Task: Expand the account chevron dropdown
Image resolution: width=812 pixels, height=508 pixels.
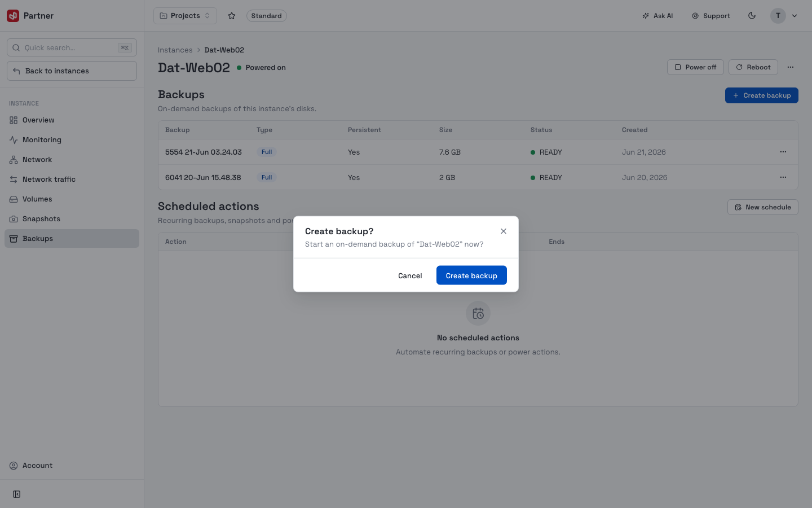Action: click(x=795, y=16)
